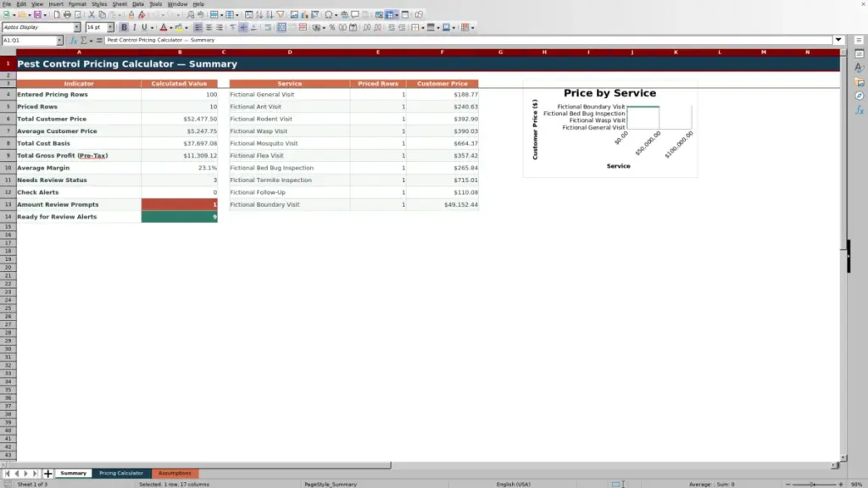Click the Print icon in toolbar

coord(67,14)
